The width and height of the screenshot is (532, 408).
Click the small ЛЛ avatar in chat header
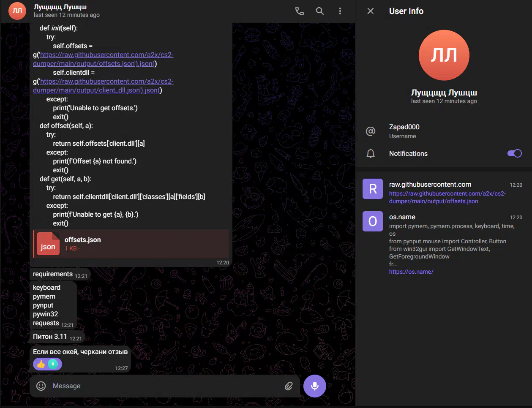click(x=17, y=11)
